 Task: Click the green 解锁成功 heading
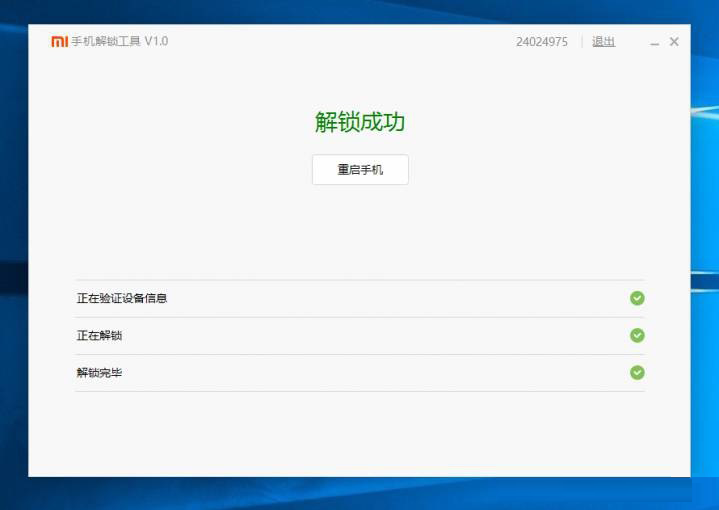point(360,122)
